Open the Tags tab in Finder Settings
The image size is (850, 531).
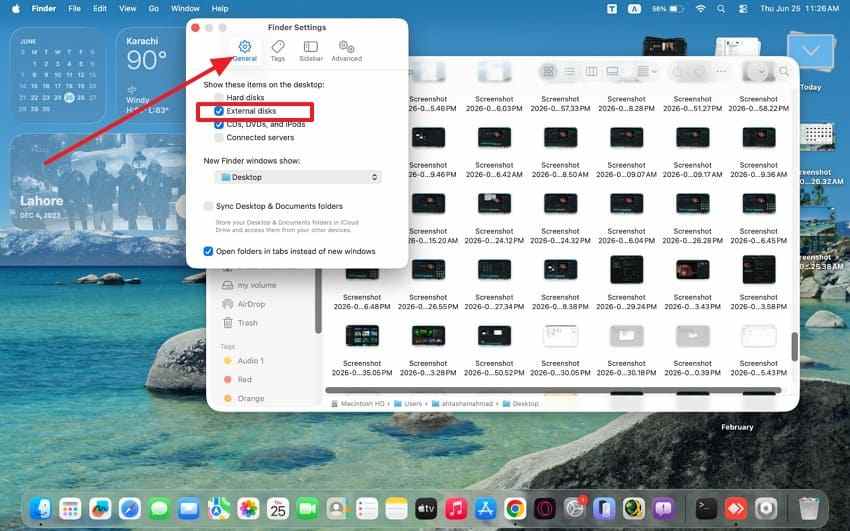tap(278, 51)
